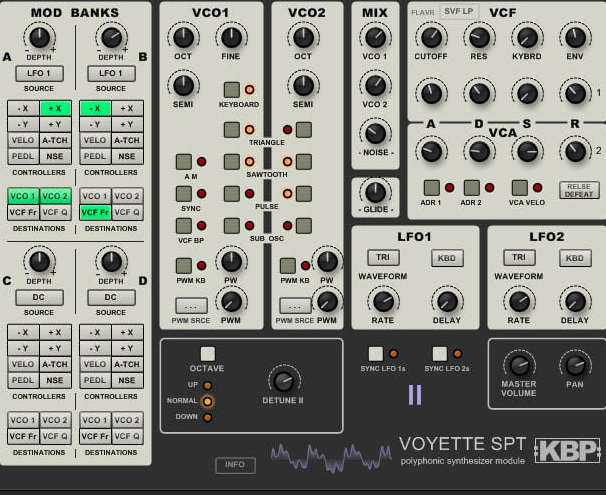
Task: Enable the A M switch
Action: [x=184, y=162]
